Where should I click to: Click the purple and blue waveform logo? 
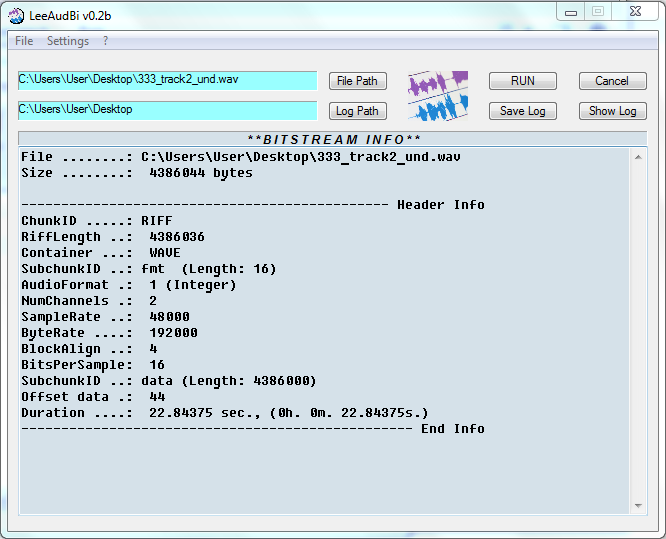[438, 96]
